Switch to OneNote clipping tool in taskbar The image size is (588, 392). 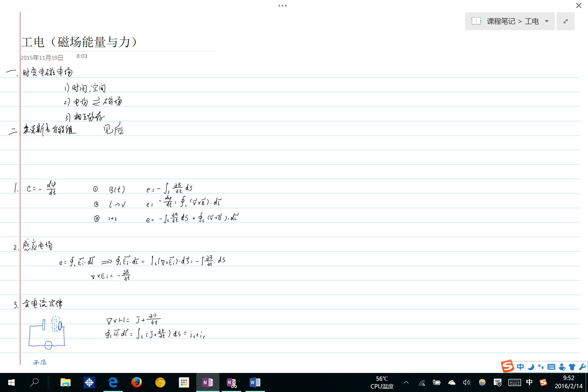(232, 383)
